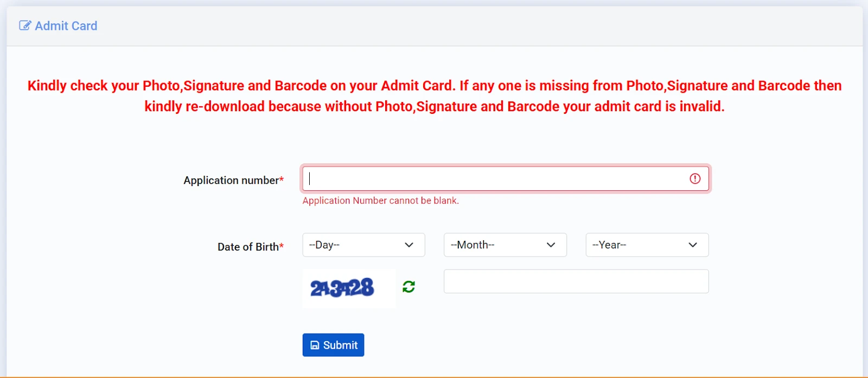Select the red warning text about Photo and Signature
868x378 pixels.
434,95
